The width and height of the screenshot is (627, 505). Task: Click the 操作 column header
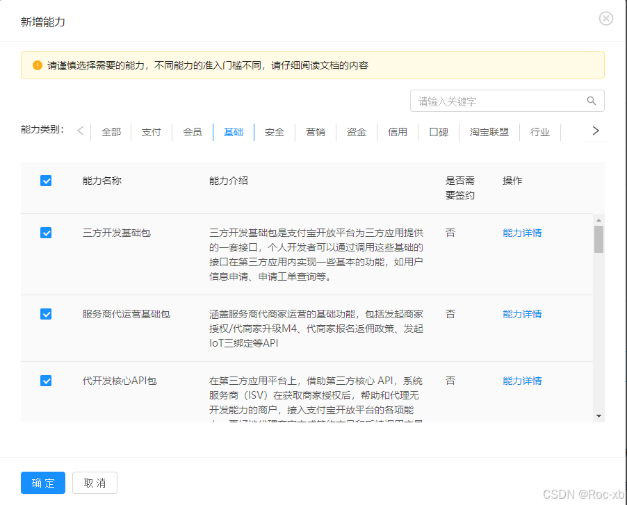pos(512,181)
